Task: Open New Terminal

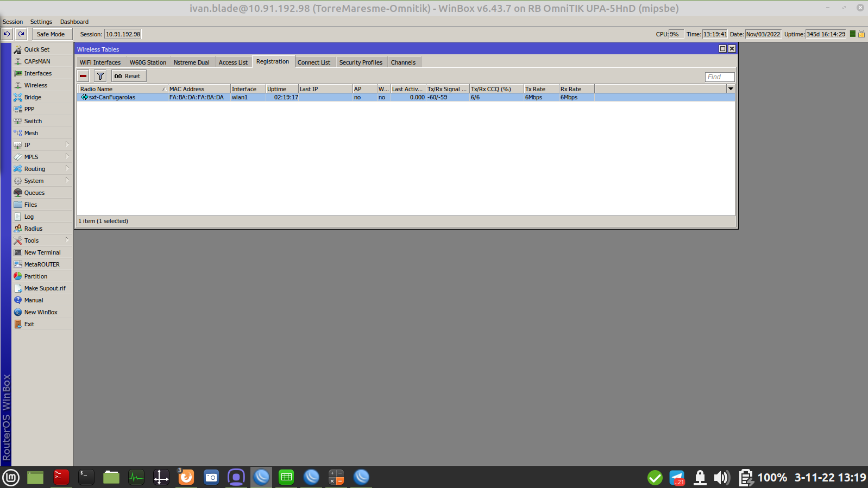Action: pyautogui.click(x=42, y=252)
